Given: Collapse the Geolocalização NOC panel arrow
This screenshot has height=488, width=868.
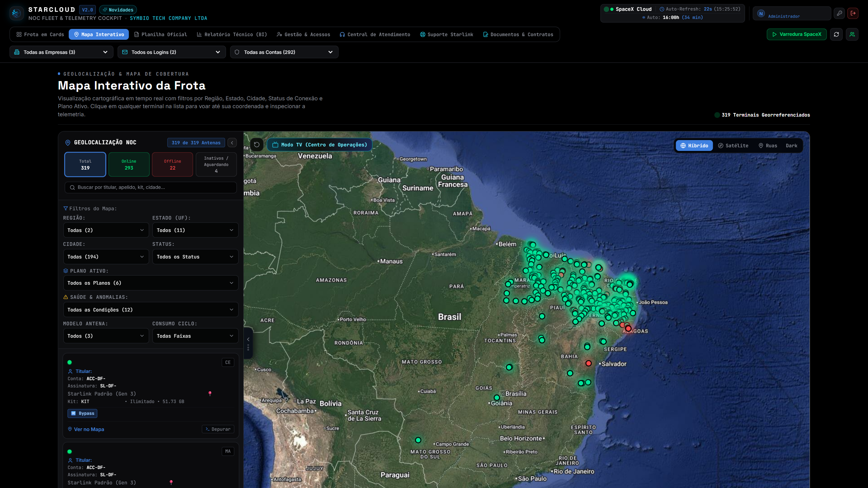Looking at the screenshot, I should coord(232,143).
